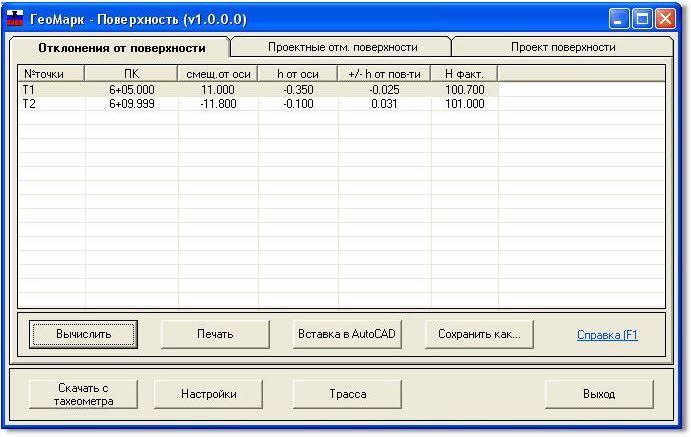Click offset value -11.800
This screenshot has height=437, width=691.
(218, 104)
